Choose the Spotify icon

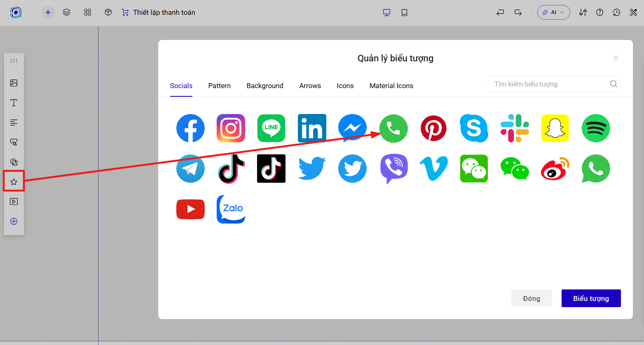pyautogui.click(x=596, y=128)
